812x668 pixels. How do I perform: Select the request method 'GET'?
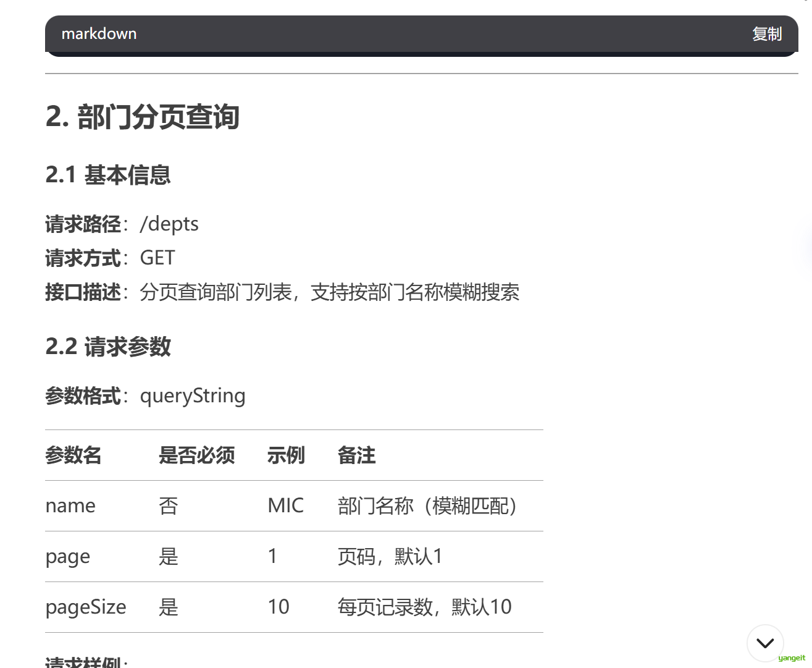[x=157, y=258]
